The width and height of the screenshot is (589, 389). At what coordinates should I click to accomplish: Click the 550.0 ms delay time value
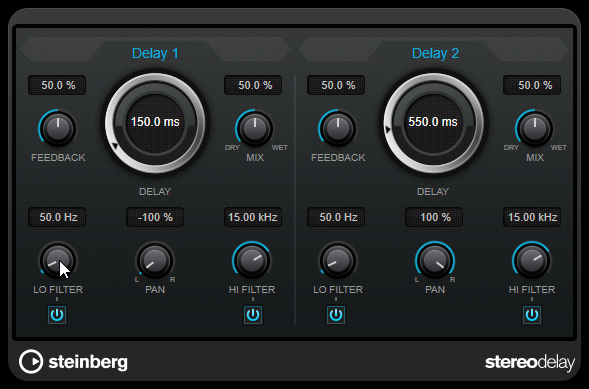point(433,122)
